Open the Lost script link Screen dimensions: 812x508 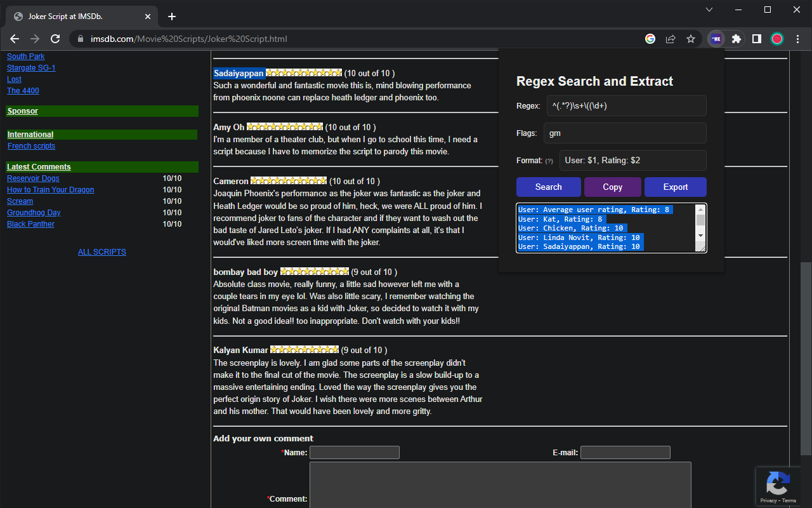point(14,79)
